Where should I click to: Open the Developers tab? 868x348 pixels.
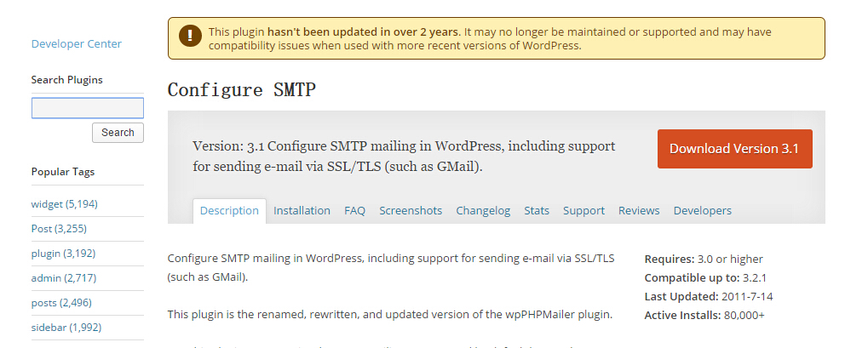point(702,211)
